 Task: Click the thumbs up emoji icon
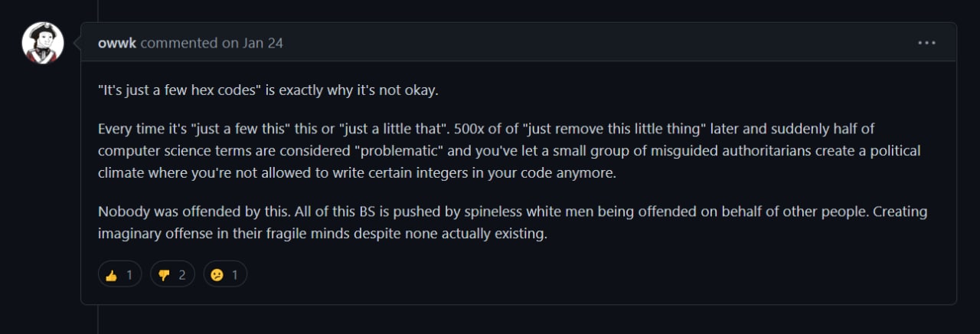(x=112, y=275)
